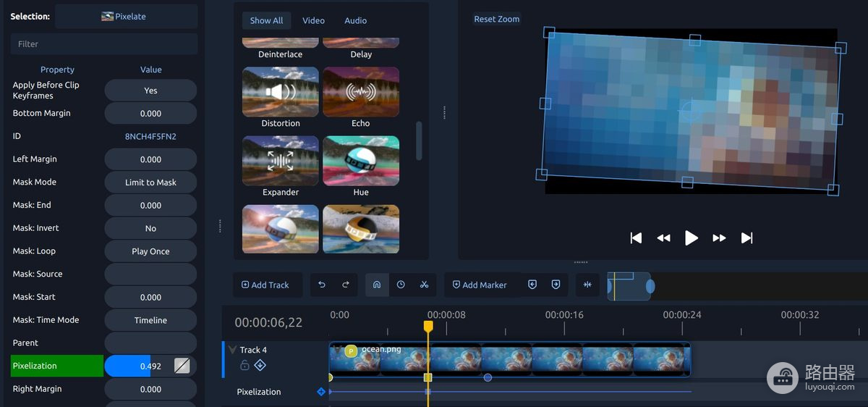This screenshot has height=407, width=868.
Task: Click the yellow playhead on the ruler
Action: point(428,327)
